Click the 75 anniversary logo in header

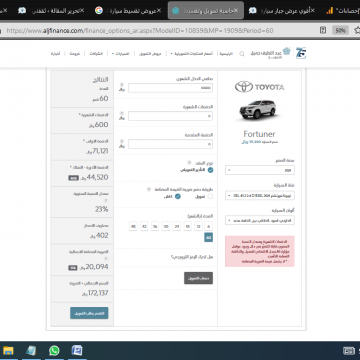pyautogui.click(x=301, y=53)
